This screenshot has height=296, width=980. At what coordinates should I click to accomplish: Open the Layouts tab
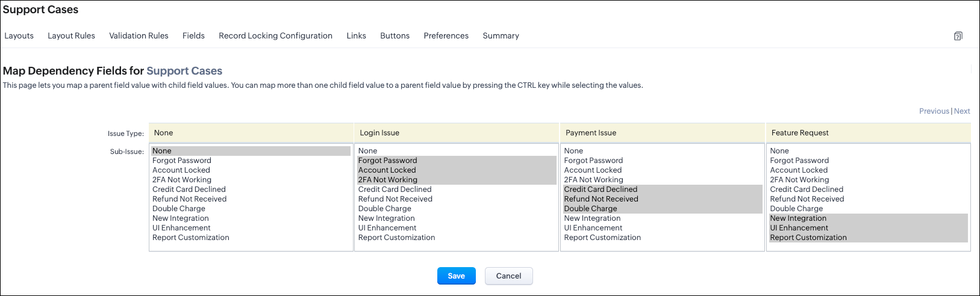click(19, 35)
